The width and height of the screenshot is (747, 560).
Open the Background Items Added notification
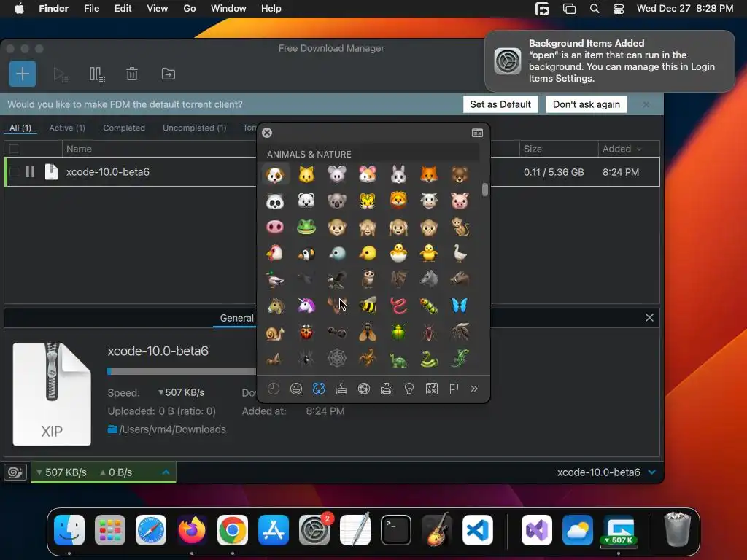click(610, 61)
